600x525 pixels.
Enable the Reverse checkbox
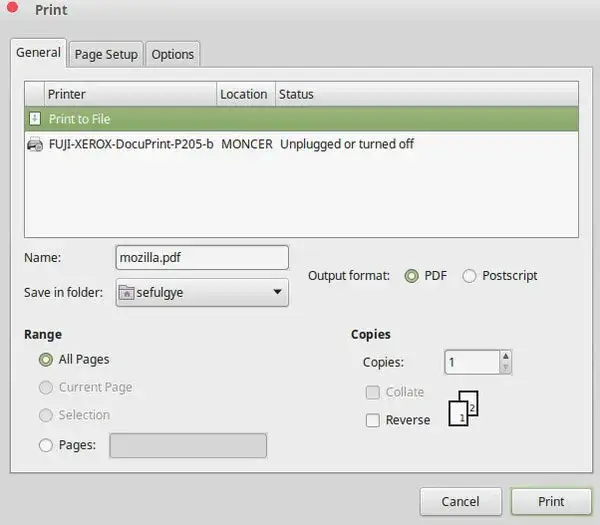[x=373, y=420]
